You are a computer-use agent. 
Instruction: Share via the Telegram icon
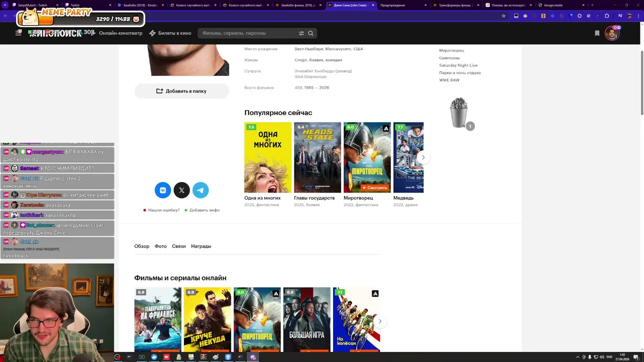(200, 190)
